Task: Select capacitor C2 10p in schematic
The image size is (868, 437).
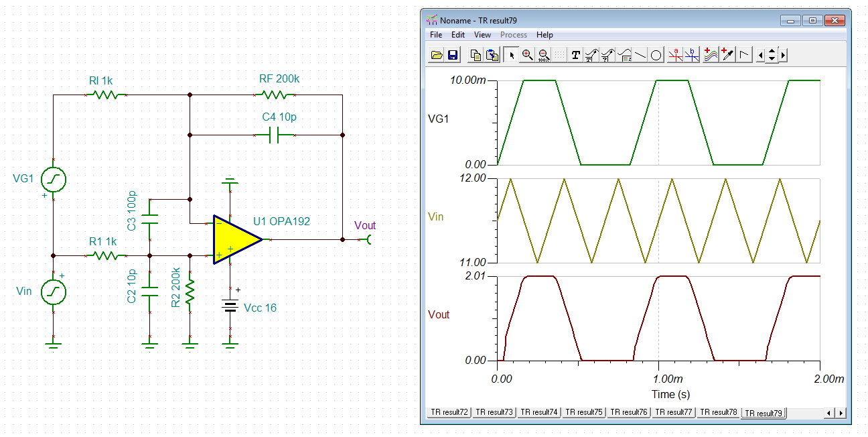Action: point(150,292)
